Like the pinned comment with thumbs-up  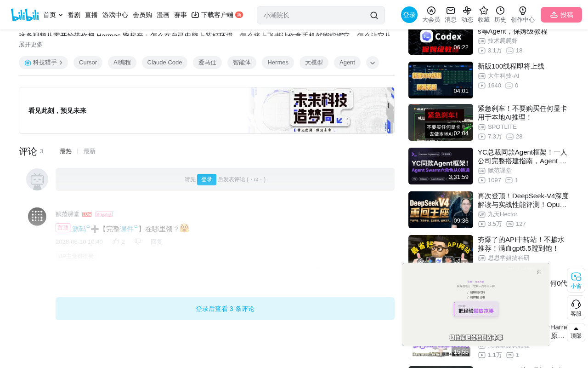116,241
